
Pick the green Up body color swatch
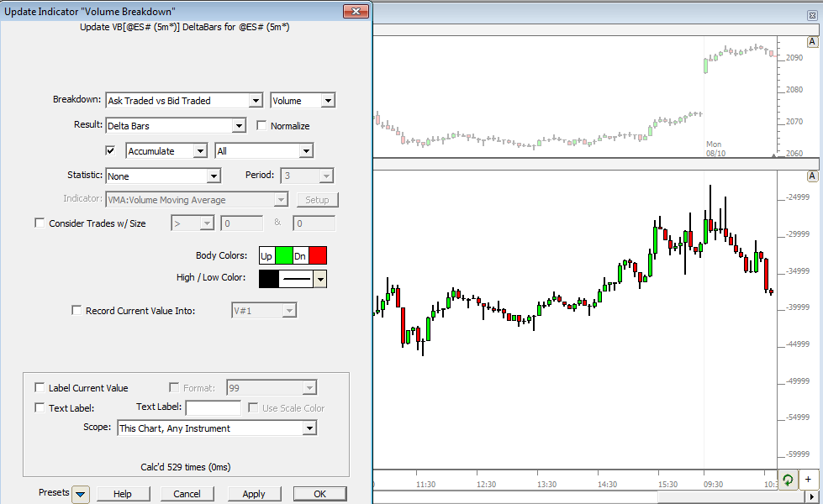283,256
